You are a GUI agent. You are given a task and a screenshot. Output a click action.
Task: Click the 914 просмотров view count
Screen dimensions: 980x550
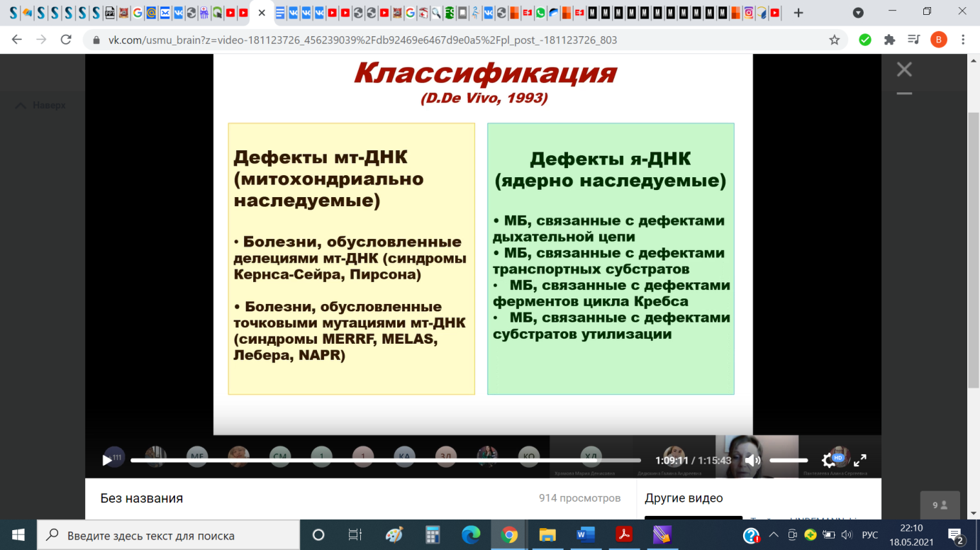(x=579, y=498)
